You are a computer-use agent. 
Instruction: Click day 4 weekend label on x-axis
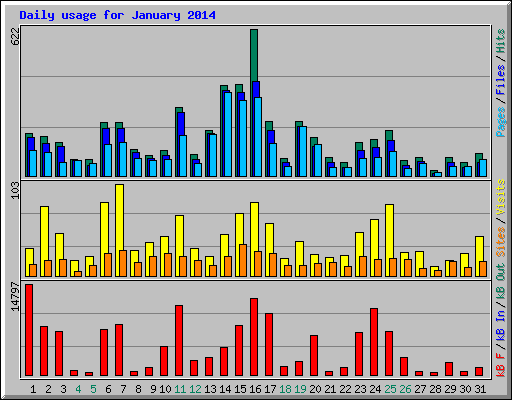(x=78, y=389)
